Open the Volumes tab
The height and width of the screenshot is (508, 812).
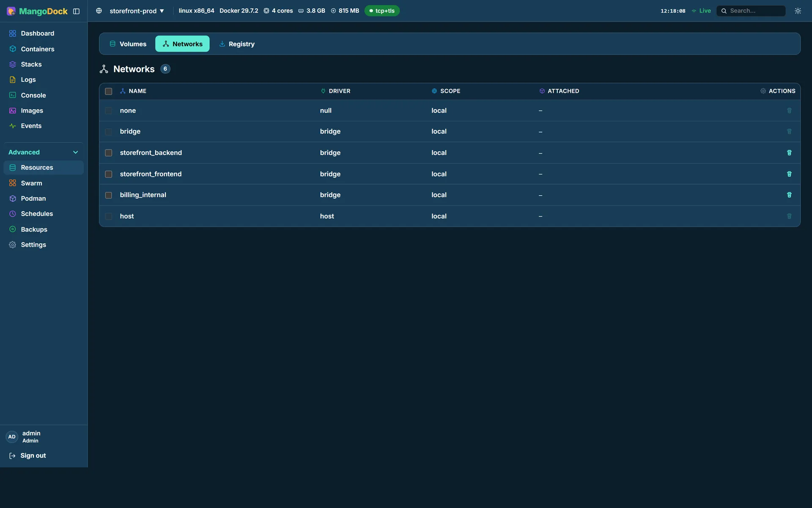pos(128,44)
